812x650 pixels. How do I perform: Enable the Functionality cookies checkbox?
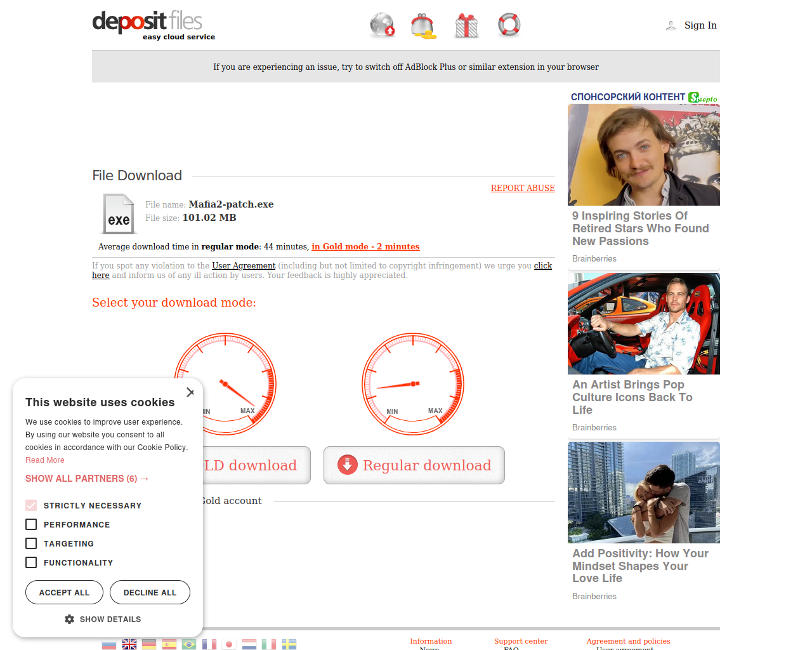click(x=31, y=562)
